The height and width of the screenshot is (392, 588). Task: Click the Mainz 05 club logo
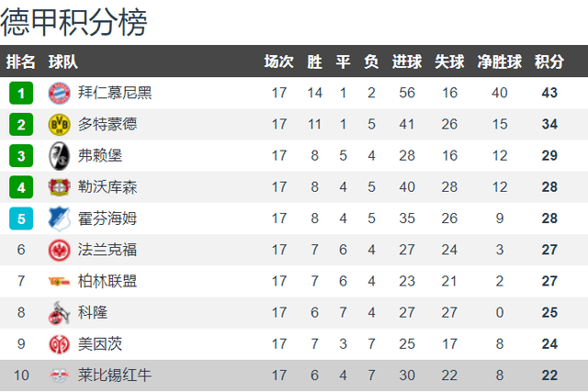point(59,344)
